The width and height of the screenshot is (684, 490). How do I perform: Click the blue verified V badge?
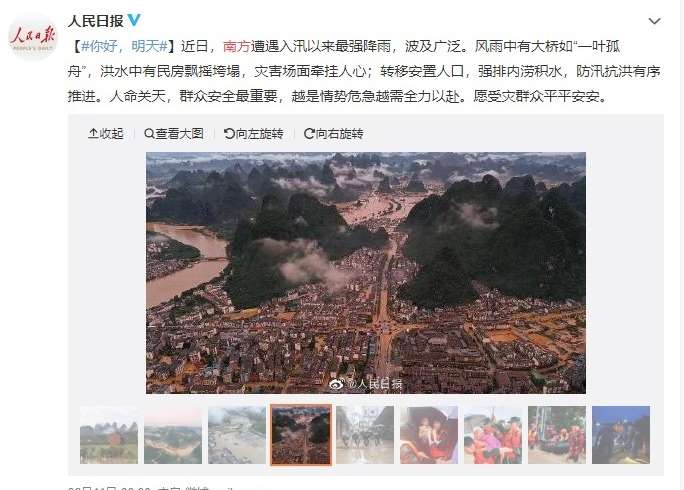click(134, 20)
